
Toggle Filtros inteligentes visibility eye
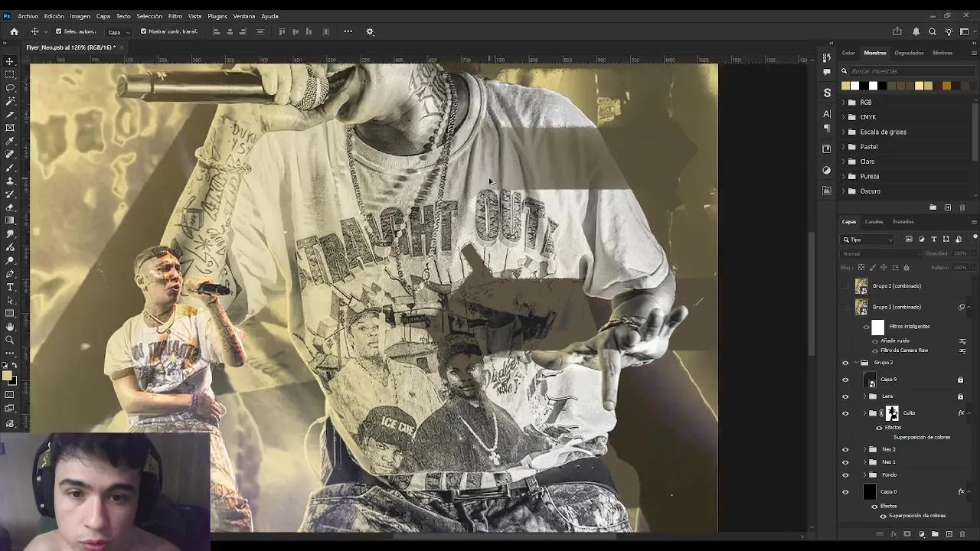coord(867,327)
